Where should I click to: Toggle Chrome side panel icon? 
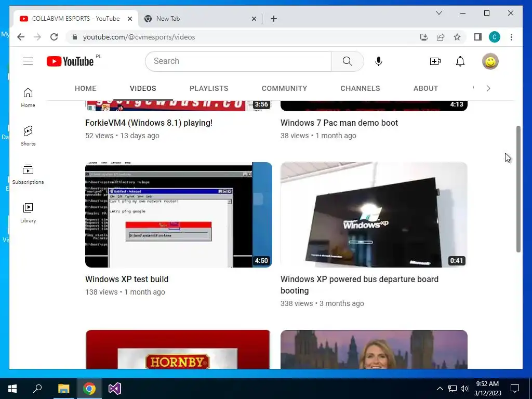pos(478,37)
